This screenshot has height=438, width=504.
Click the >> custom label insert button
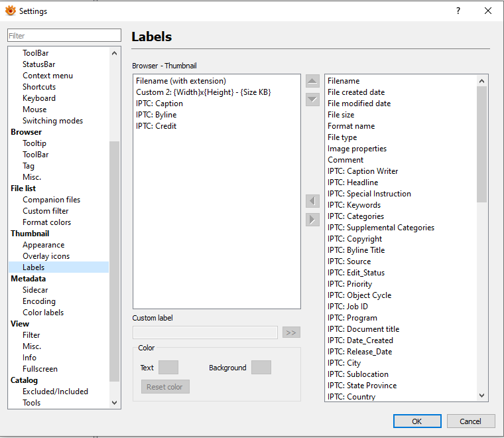tap(291, 332)
